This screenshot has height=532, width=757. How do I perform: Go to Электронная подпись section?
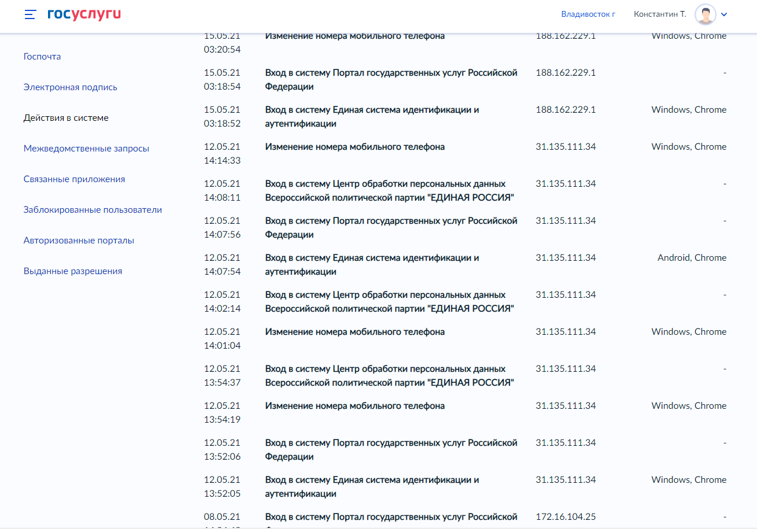click(71, 87)
